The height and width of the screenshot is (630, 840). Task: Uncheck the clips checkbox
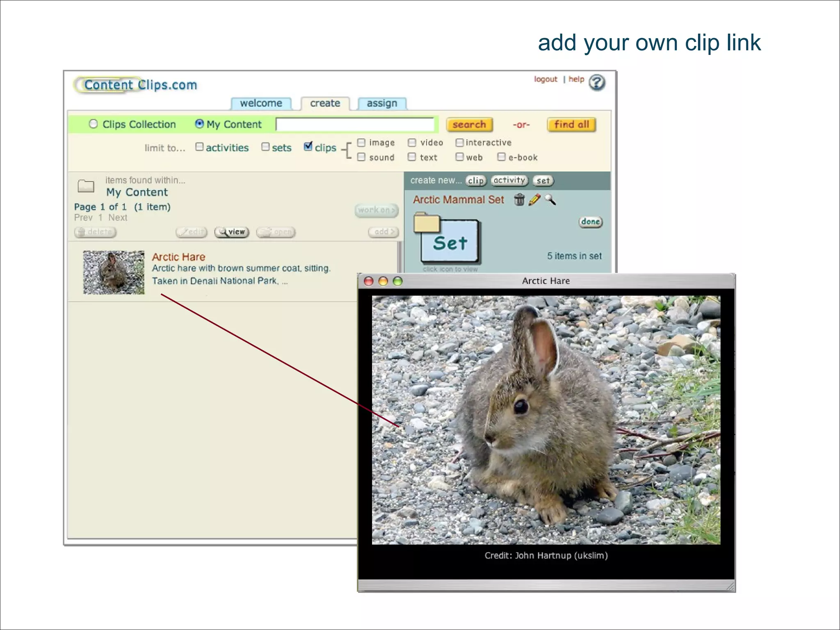pyautogui.click(x=308, y=146)
